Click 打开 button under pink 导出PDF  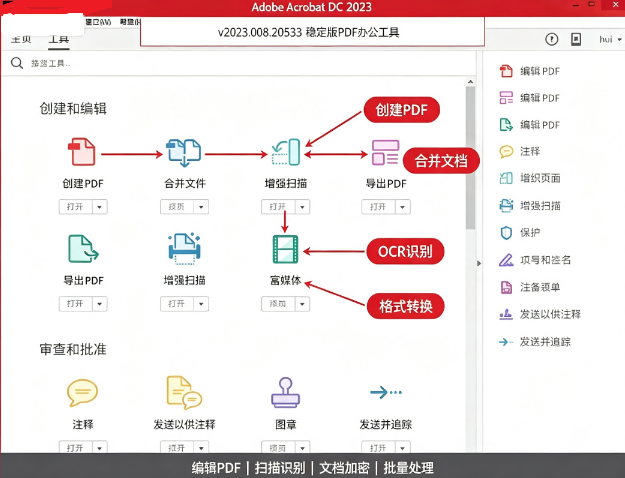click(x=378, y=207)
